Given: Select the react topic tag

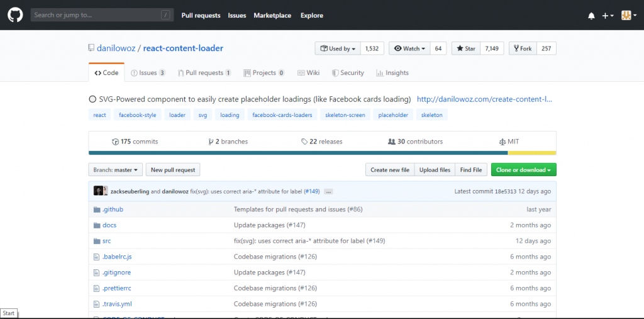Looking at the screenshot, I should click(x=100, y=115).
